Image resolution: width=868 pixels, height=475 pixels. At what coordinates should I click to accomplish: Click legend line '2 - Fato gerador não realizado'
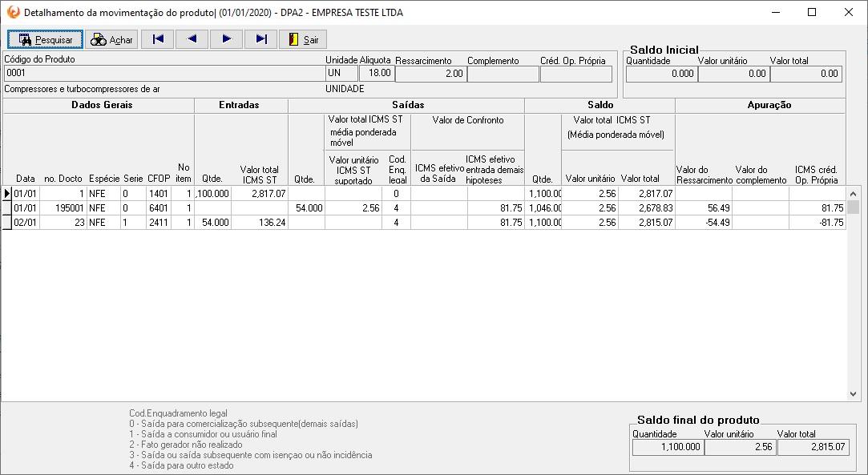(x=185, y=445)
